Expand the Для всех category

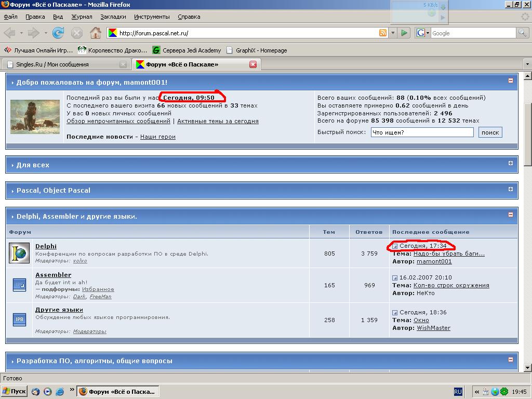[511, 163]
